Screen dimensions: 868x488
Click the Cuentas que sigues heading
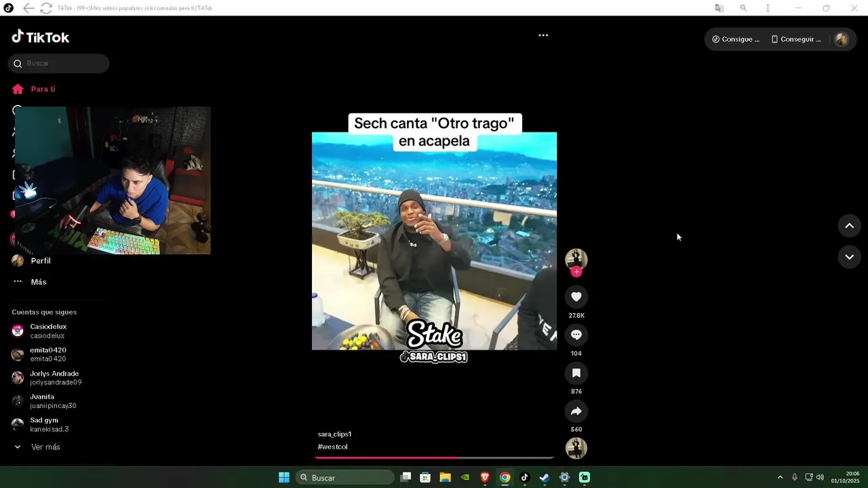[x=44, y=312]
